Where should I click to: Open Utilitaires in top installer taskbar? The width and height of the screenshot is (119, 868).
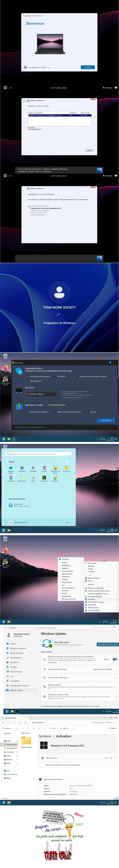coord(108,88)
